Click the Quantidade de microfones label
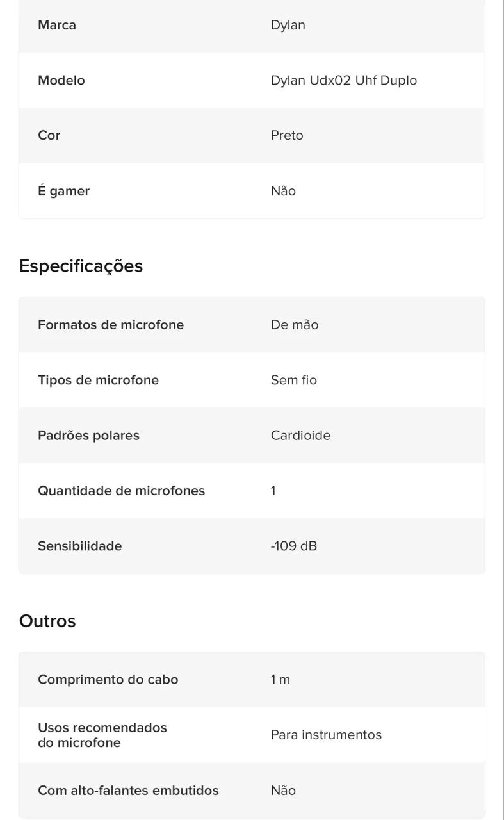This screenshot has height=820, width=504. (x=121, y=491)
